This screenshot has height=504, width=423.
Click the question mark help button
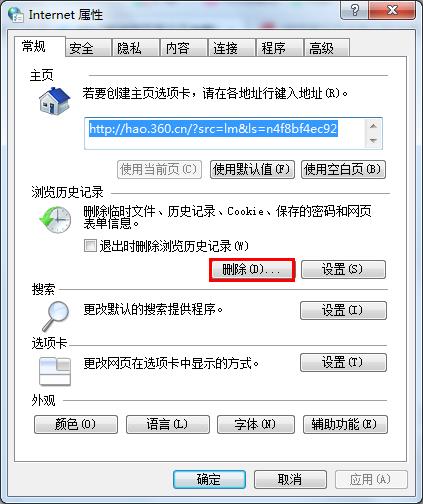[x=355, y=10]
